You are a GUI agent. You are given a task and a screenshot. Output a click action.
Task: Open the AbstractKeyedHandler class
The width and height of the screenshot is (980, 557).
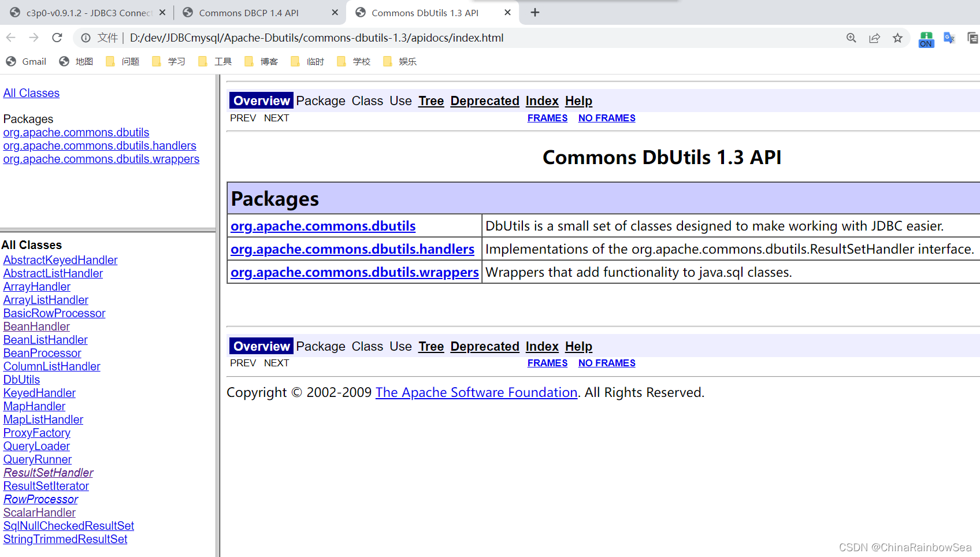click(60, 260)
